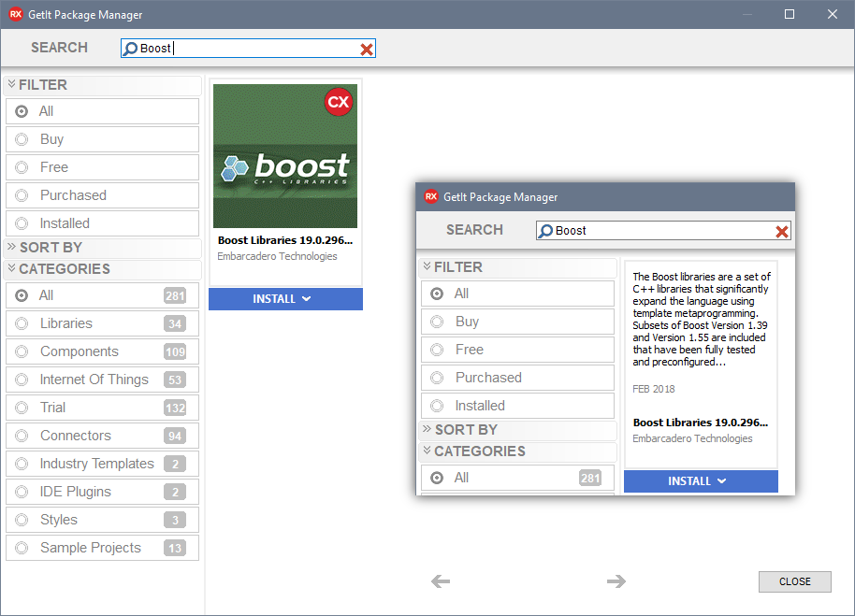Click the CLOSE button
Image resolution: width=855 pixels, height=616 pixels.
(x=794, y=581)
